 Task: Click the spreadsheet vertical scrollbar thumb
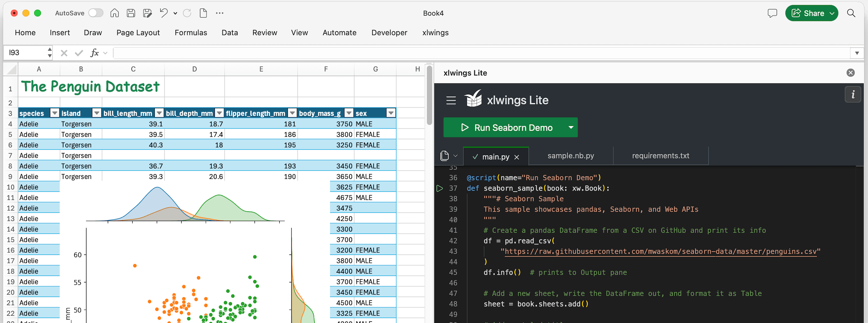429,95
